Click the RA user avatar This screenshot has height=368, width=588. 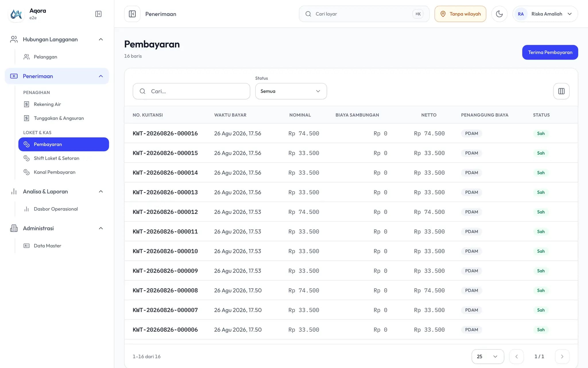521,14
